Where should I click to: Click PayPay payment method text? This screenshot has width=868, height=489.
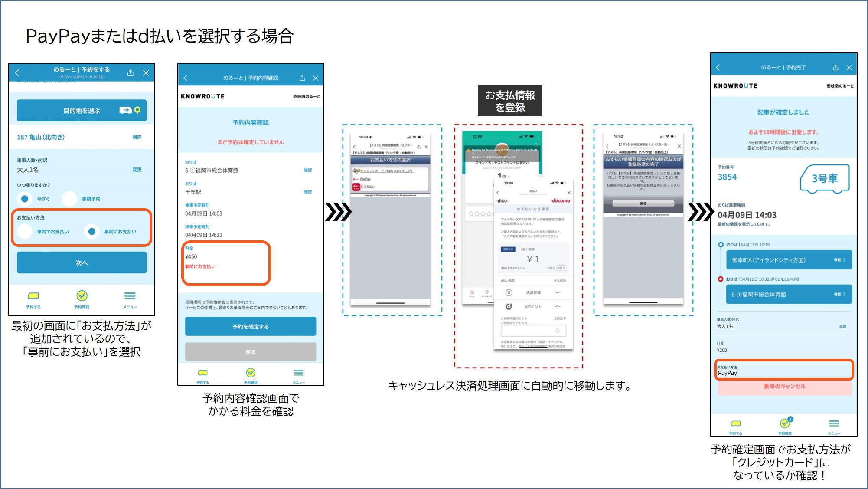click(728, 373)
